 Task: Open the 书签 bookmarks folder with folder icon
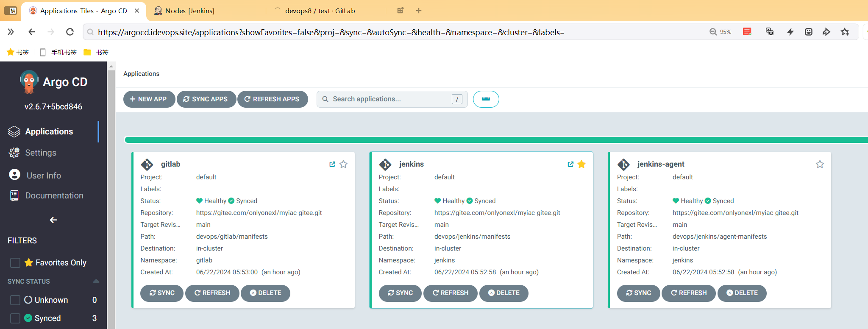click(96, 52)
